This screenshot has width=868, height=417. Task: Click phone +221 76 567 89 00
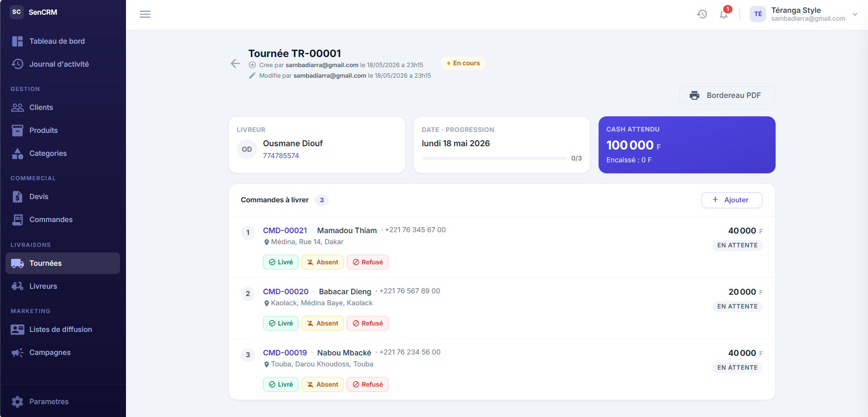[410, 291]
